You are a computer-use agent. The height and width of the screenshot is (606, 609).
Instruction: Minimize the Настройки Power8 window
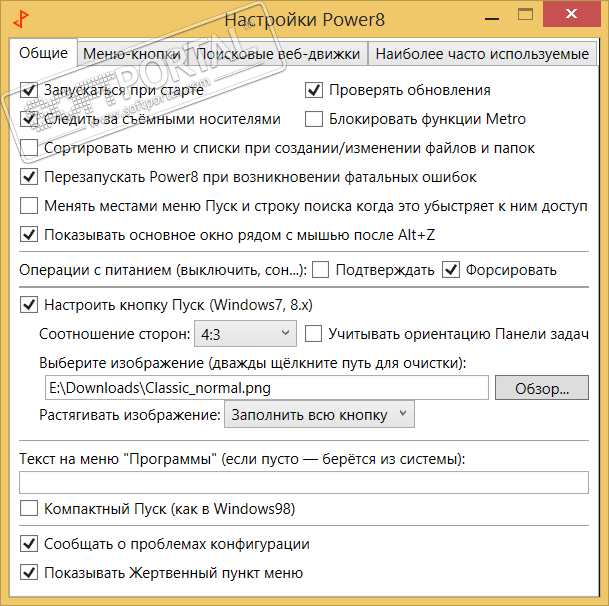[492, 16]
